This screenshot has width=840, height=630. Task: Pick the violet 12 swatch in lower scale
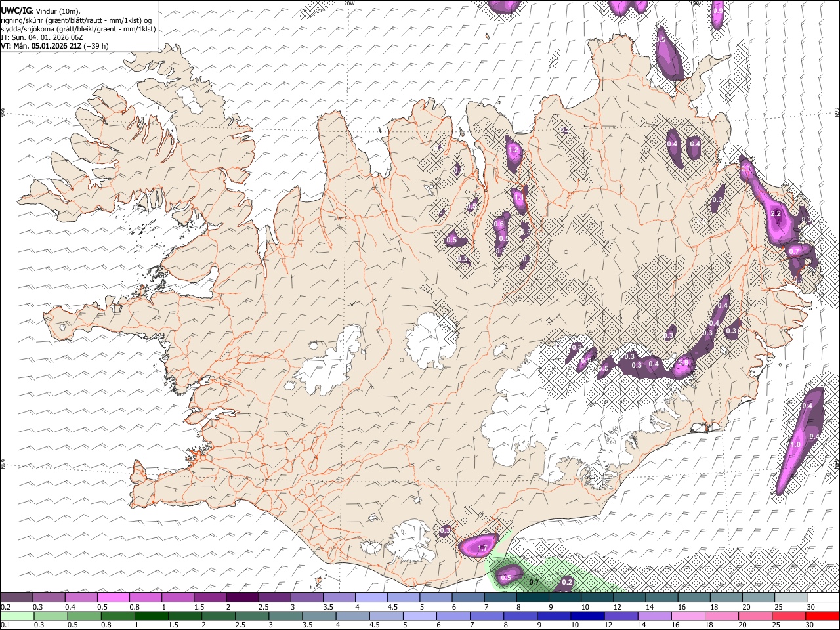coord(621,616)
